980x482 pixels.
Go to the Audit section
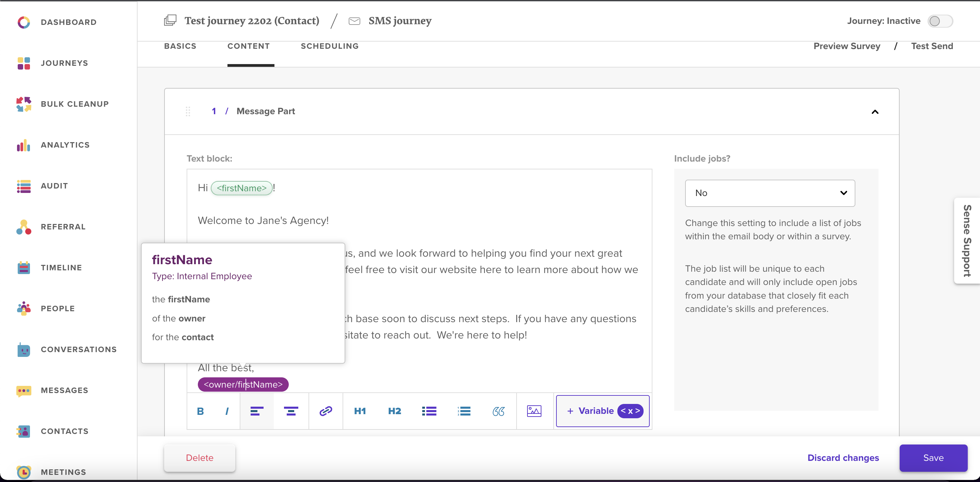click(54, 186)
